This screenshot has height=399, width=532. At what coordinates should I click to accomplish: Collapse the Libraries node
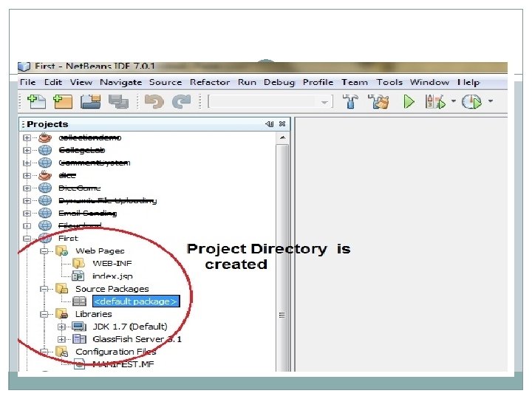[x=44, y=314]
